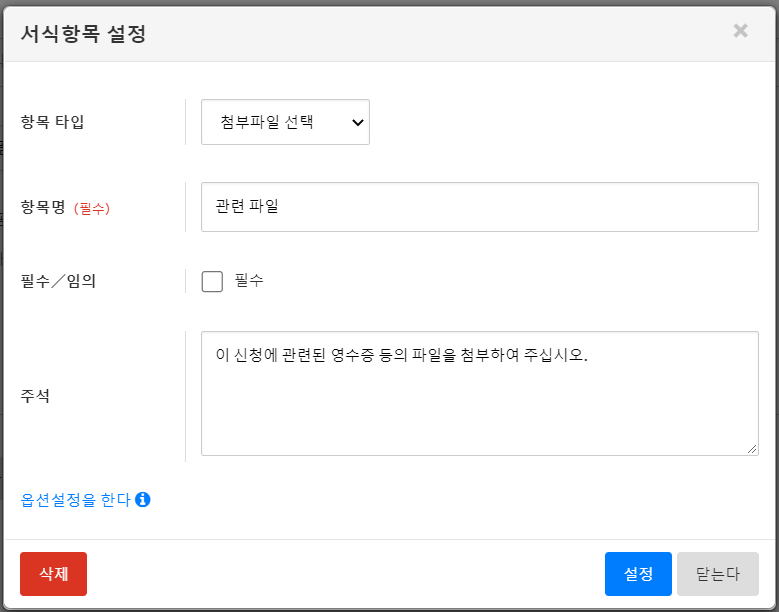Click the 이 신청에 관련된 영수증 comment text
779x612 pixels.
click(400, 355)
